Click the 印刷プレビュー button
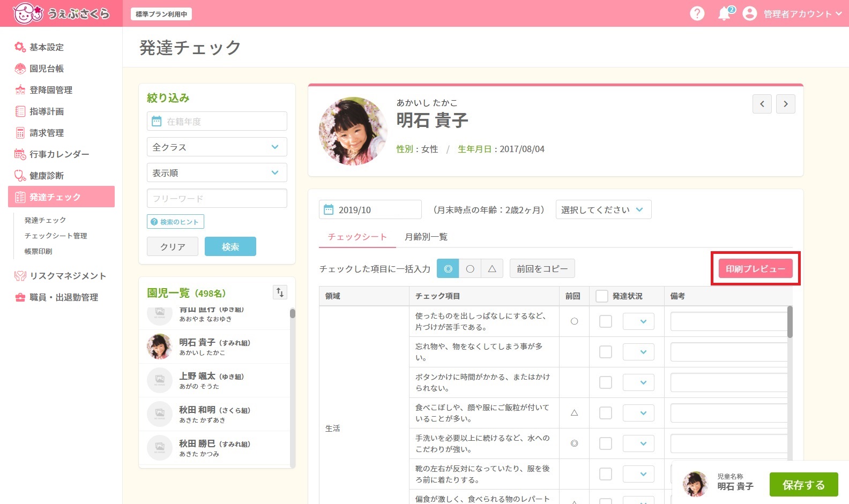 coord(755,268)
